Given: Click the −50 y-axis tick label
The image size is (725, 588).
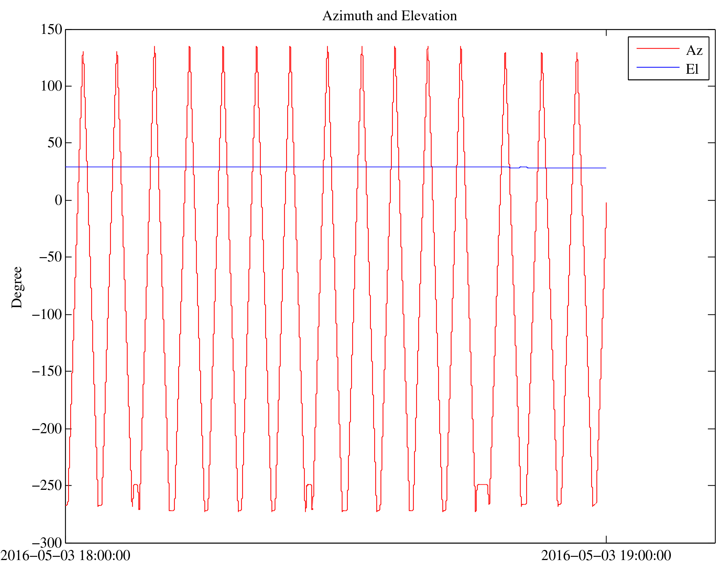Looking at the screenshot, I should pos(50,257).
